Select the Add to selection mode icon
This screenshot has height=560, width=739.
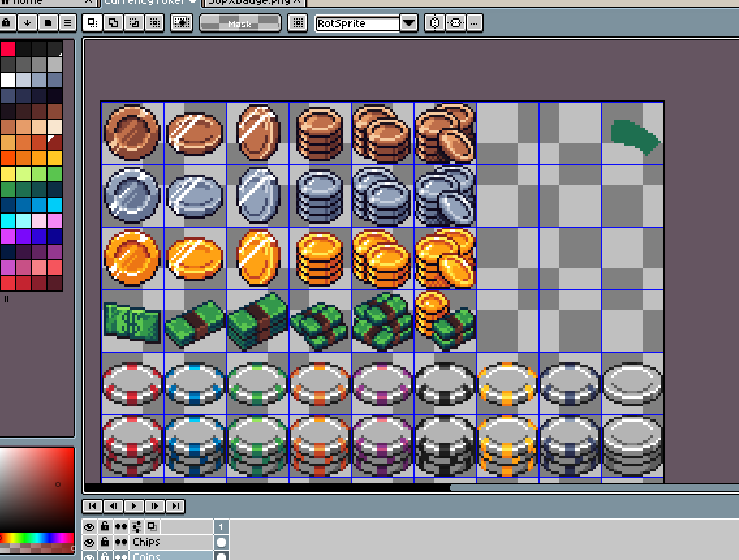tap(113, 23)
